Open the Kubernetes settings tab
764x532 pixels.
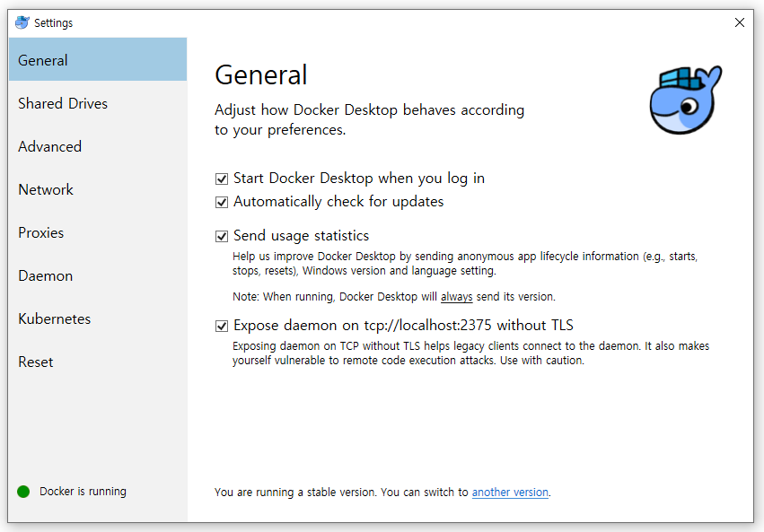98,318
